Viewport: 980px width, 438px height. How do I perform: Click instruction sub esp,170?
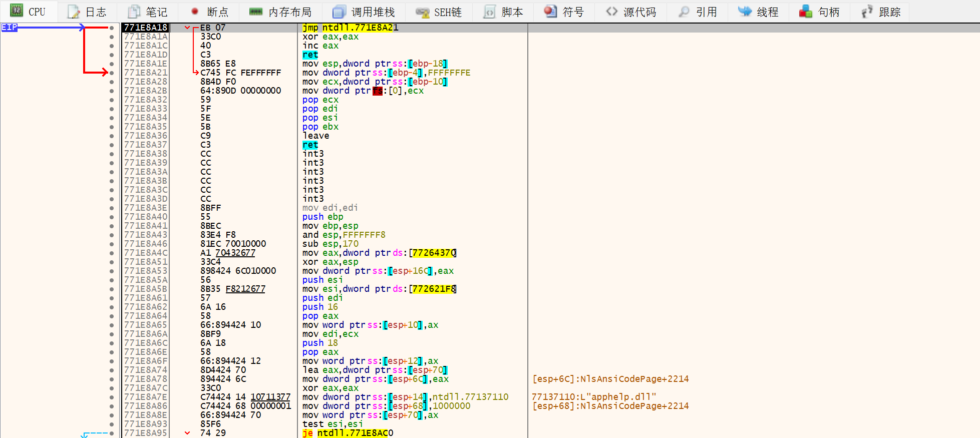tap(331, 244)
